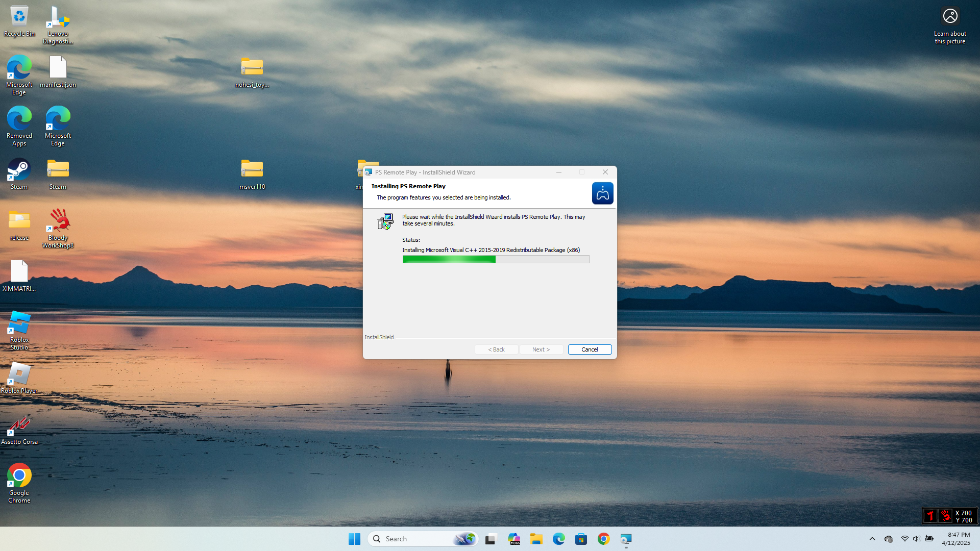Image resolution: width=980 pixels, height=551 pixels.
Task: Show hidden icons in the system tray
Action: click(872, 539)
